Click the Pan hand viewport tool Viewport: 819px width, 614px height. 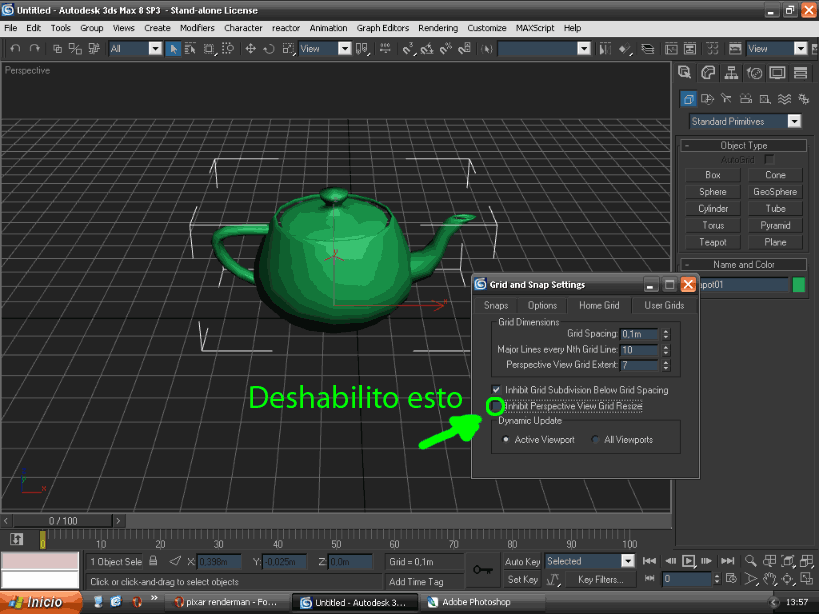pyautogui.click(x=769, y=579)
